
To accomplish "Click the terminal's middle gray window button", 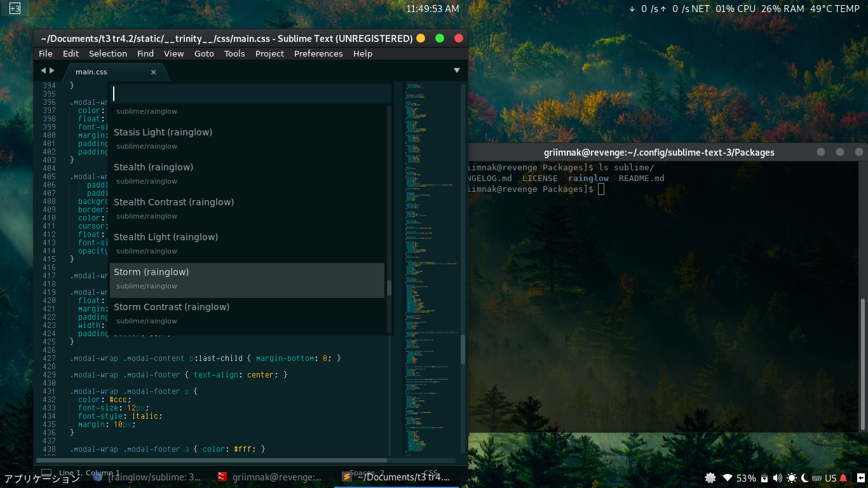I will [x=840, y=152].
